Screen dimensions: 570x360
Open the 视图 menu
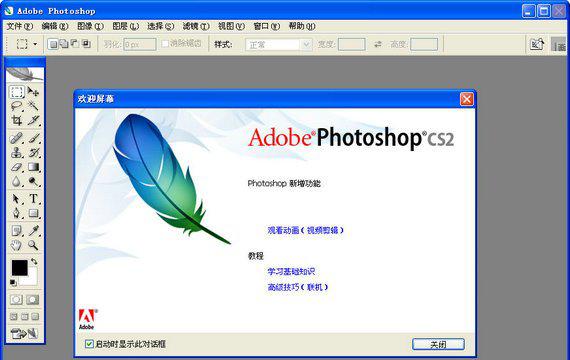pyautogui.click(x=232, y=26)
